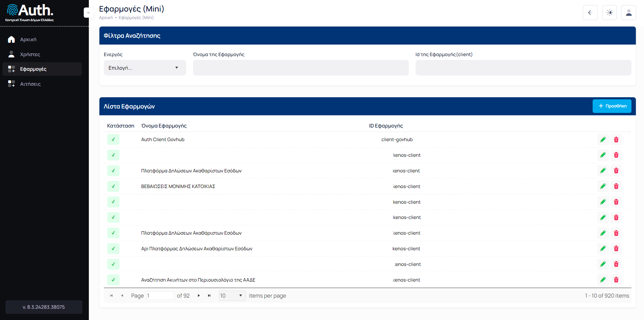Click the Auth Client Govhub name cell
The width and height of the screenshot is (644, 320).
[163, 139]
